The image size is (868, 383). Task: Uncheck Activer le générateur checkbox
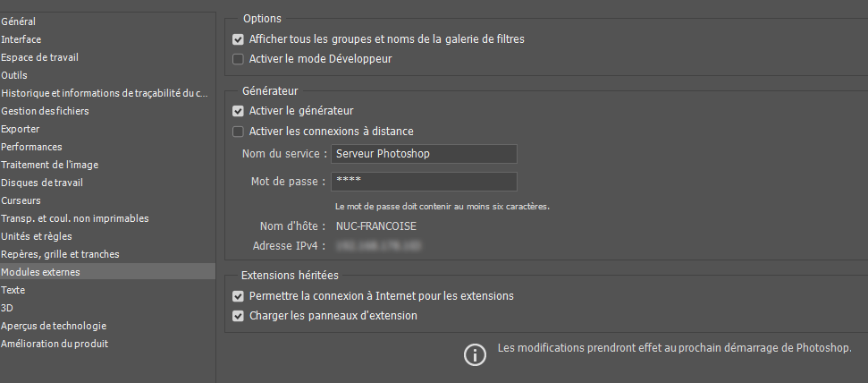pos(238,111)
